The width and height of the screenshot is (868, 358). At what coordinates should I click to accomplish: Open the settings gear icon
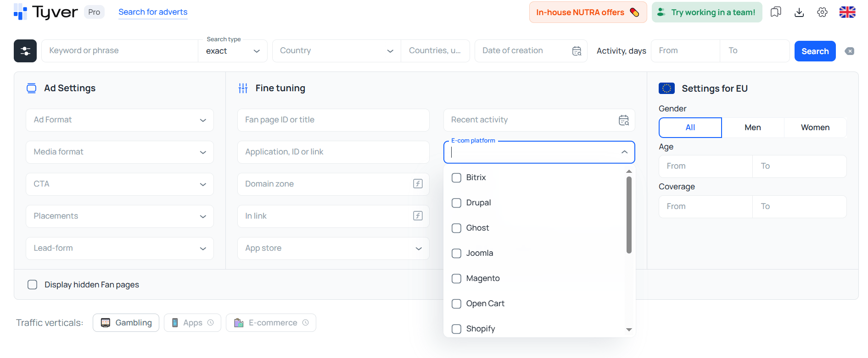click(822, 12)
